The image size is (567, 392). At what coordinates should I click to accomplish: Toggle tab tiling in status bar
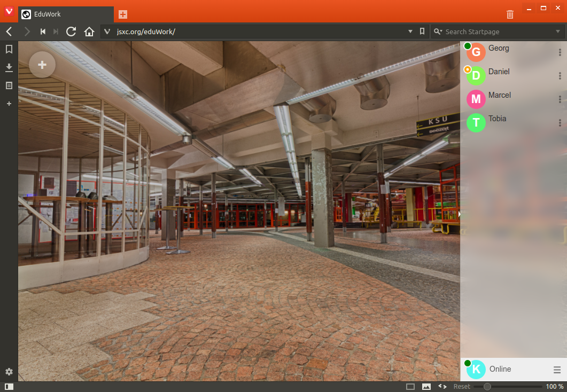[410, 387]
